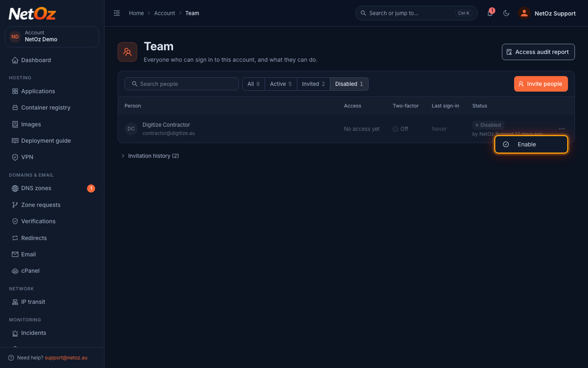Click contractor@digitize.au email text
This screenshot has width=588, height=368.
coord(169,133)
